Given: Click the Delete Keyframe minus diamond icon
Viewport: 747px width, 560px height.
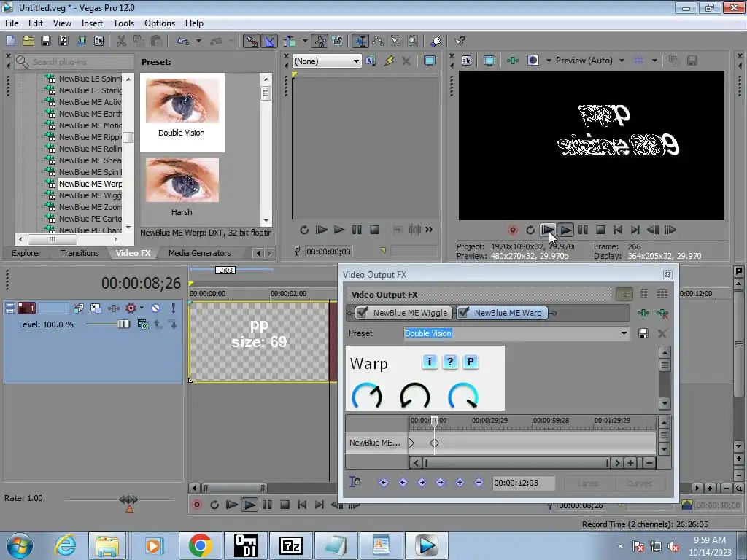Looking at the screenshot, I should pos(479,483).
